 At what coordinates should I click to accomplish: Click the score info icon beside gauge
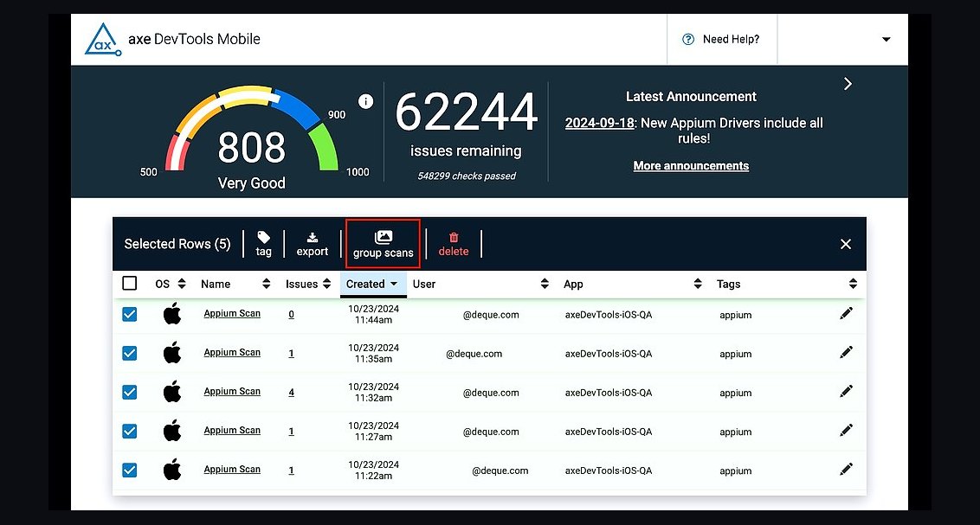click(365, 101)
